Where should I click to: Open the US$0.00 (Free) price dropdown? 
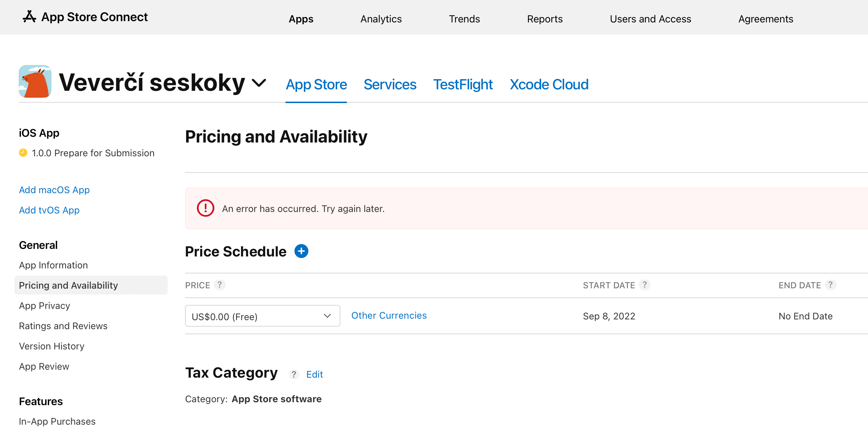click(x=262, y=316)
